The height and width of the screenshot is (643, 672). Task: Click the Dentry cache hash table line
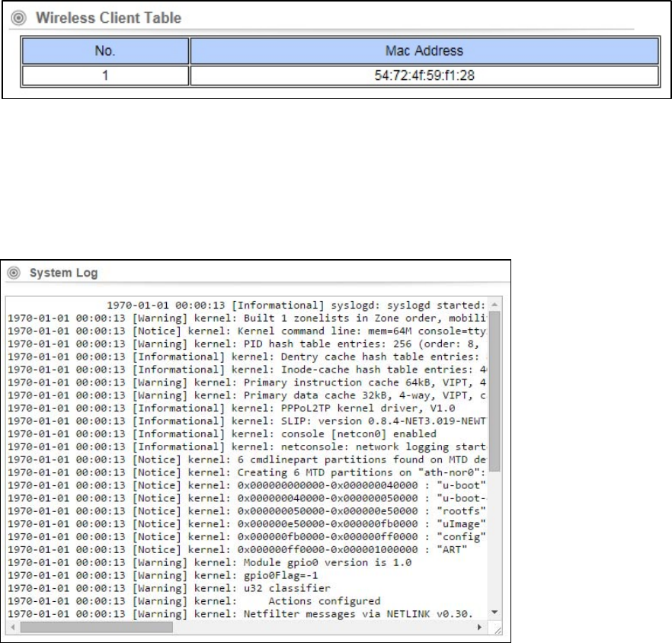pos(247,357)
